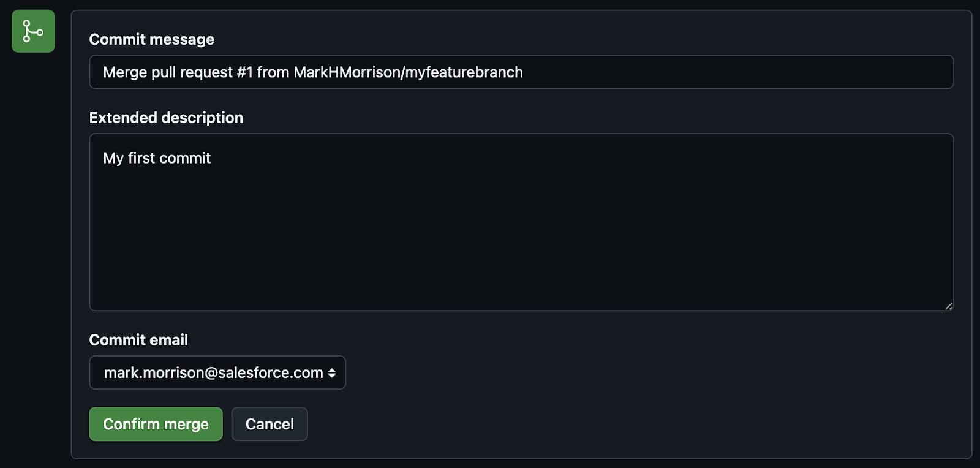Click the textarea resize handle in the corner
The height and width of the screenshot is (468, 980).
948,306
